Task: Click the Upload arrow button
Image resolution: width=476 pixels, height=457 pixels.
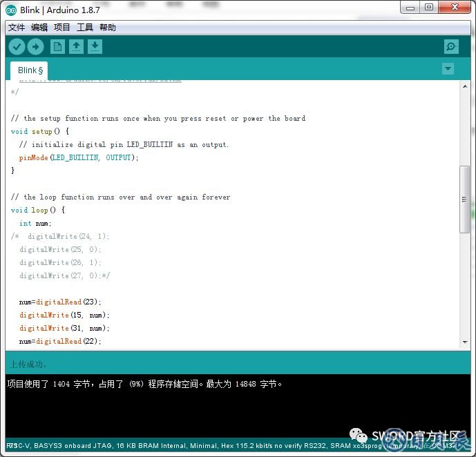Action: pyautogui.click(x=35, y=46)
